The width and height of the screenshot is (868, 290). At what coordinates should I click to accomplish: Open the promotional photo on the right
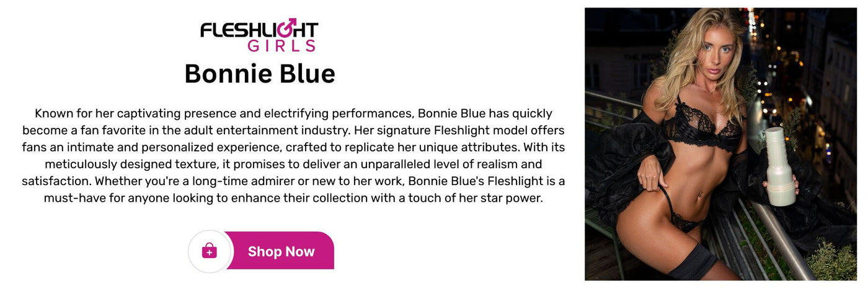(720, 144)
